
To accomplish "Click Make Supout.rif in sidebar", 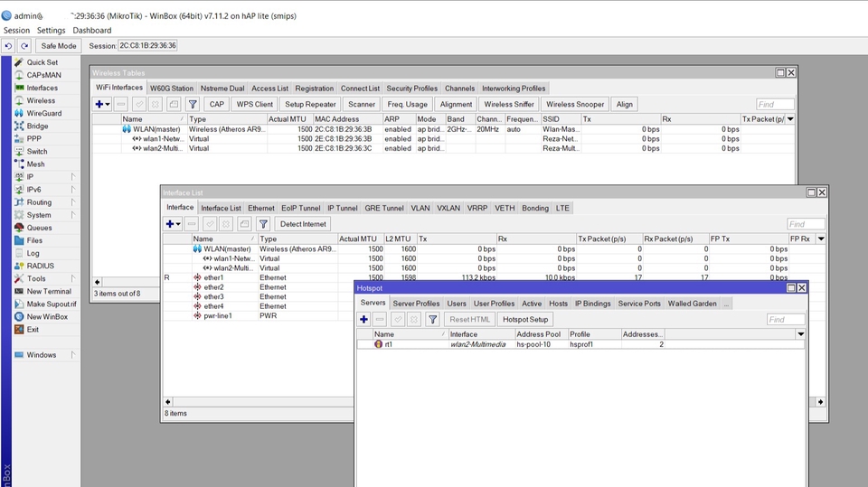I will tap(52, 304).
